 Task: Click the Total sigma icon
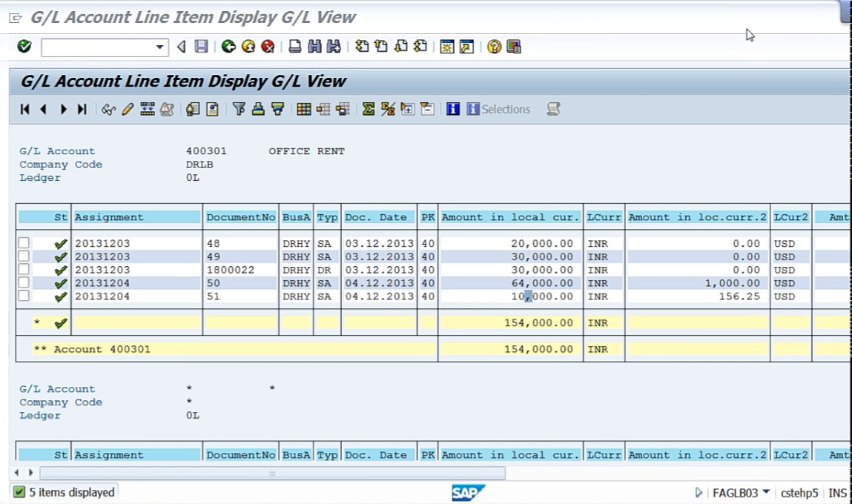(x=369, y=109)
